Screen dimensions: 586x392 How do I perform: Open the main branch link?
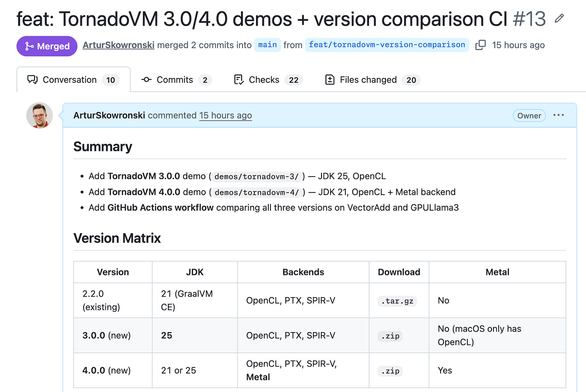point(268,45)
